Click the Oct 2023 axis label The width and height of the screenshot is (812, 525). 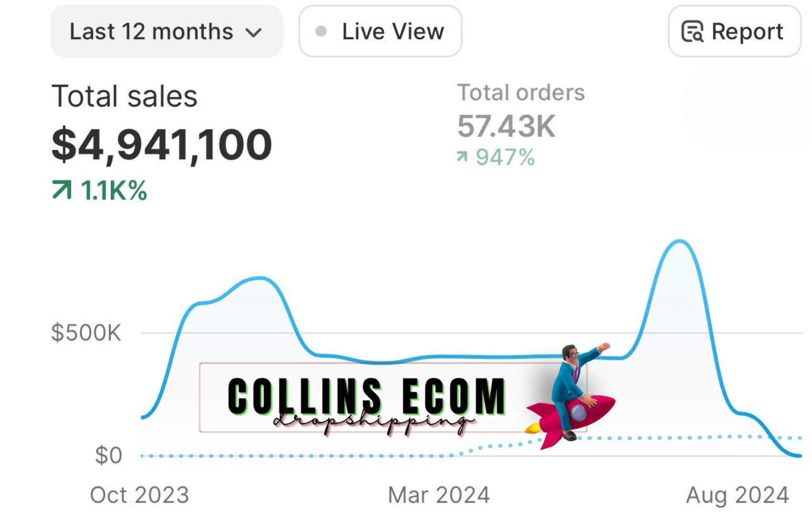139,495
